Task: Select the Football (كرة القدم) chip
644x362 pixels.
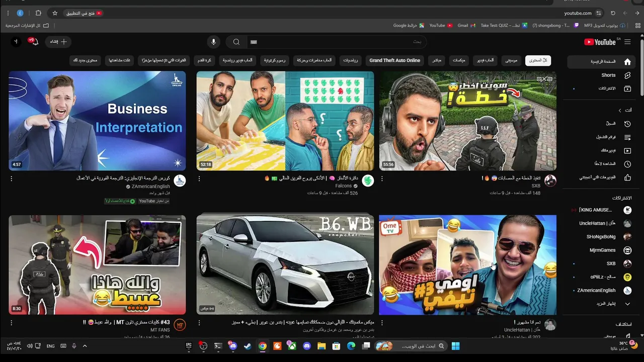Action: (x=204, y=60)
